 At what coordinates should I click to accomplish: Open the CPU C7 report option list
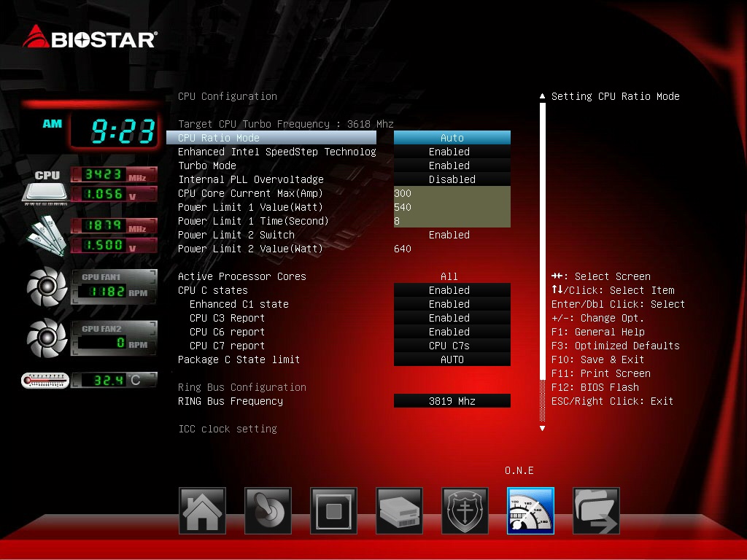click(452, 346)
